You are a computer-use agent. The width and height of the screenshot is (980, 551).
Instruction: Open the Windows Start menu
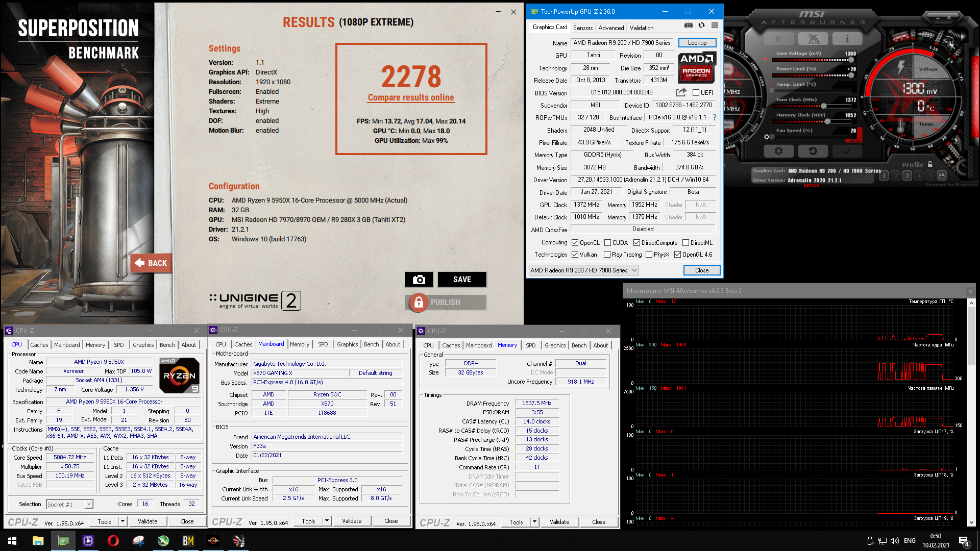pos(12,541)
